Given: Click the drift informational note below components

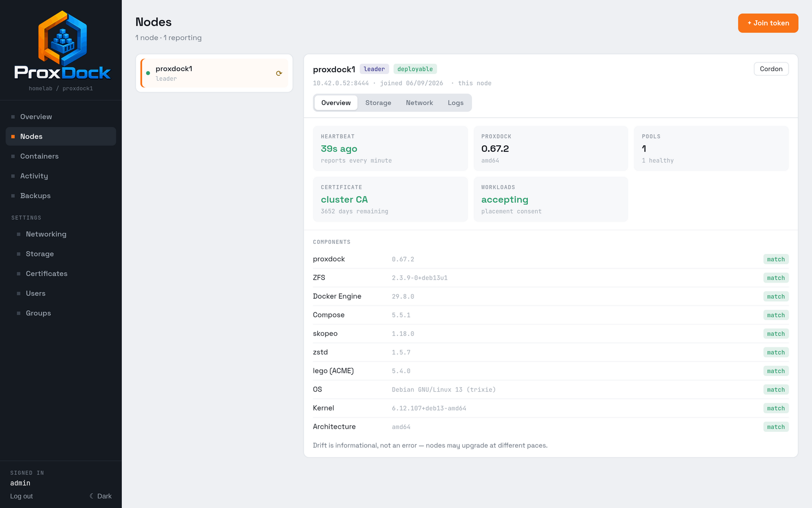Looking at the screenshot, I should [430, 446].
